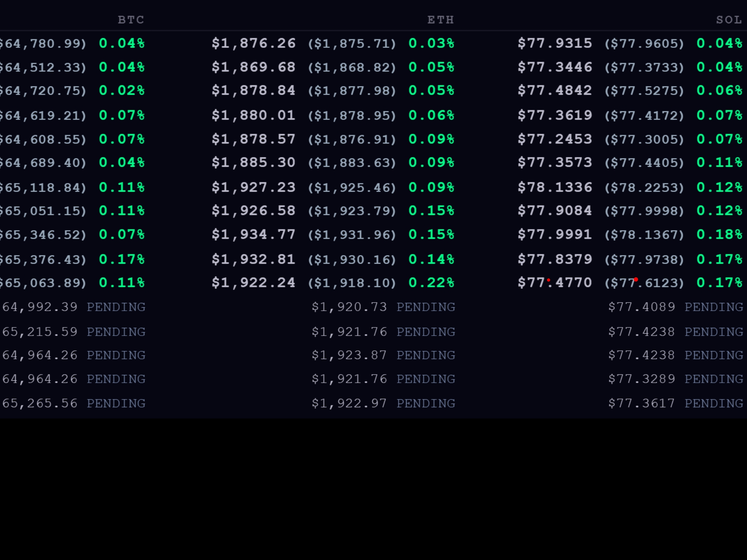Select pending BTC price ending 65,215.59
Image resolution: width=747 pixels, height=560 pixels.
tap(39, 332)
